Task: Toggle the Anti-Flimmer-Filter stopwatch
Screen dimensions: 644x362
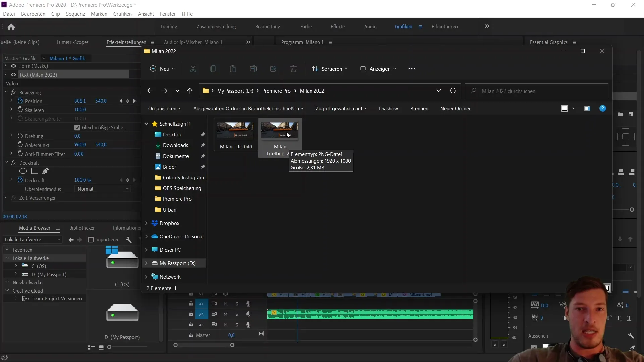Action: point(20,154)
